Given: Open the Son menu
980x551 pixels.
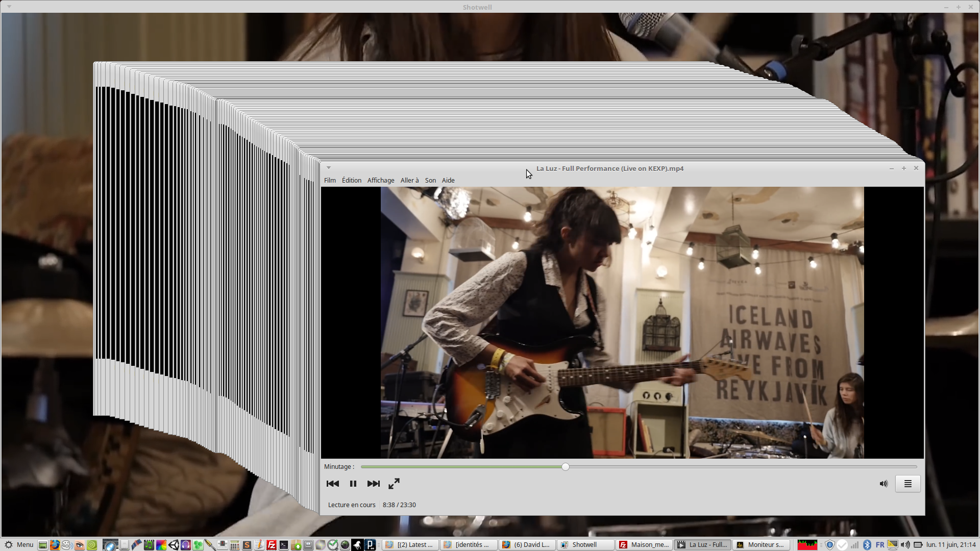Looking at the screenshot, I should tap(430, 181).
